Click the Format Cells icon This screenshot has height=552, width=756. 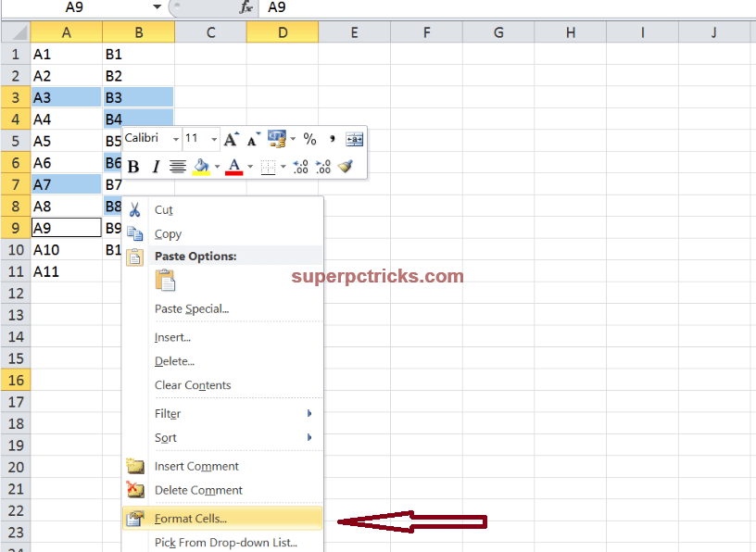(x=135, y=519)
